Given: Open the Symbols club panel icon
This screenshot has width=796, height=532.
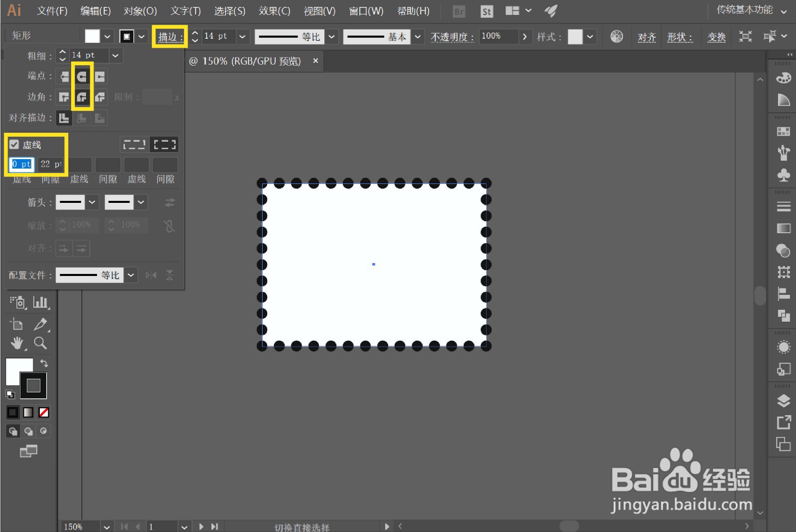Looking at the screenshot, I should 784,175.
